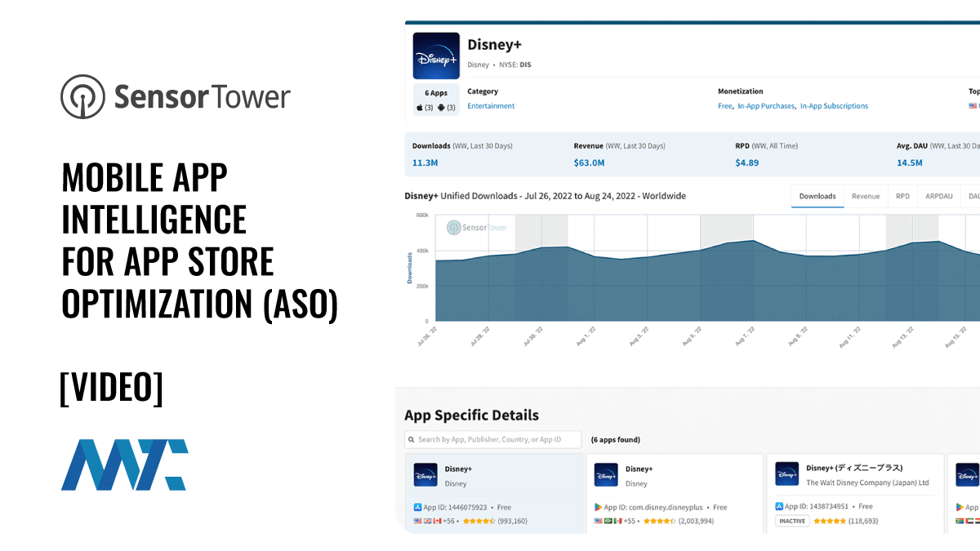Click App ID: com.disney.disneyplus text

tap(654, 507)
